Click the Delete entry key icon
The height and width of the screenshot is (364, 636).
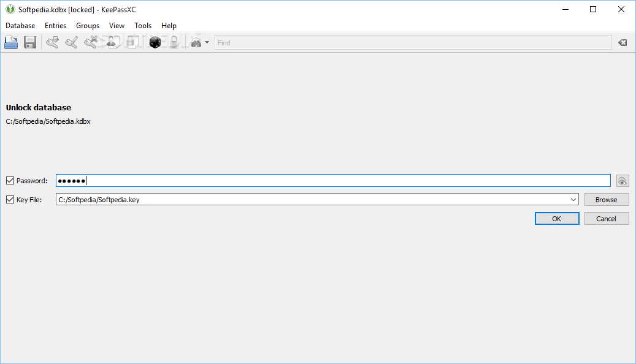[x=91, y=42]
